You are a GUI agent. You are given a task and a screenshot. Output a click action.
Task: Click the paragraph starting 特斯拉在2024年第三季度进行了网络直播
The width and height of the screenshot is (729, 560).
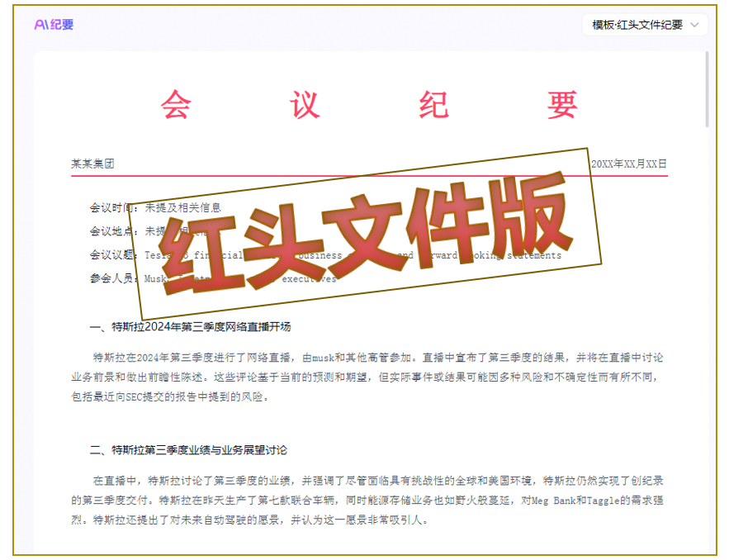367,377
